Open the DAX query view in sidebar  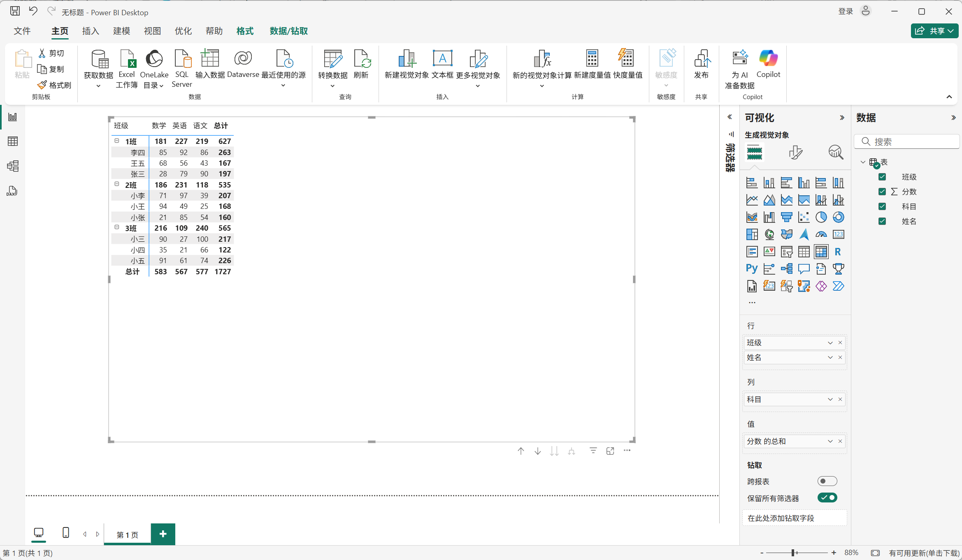pos(12,191)
